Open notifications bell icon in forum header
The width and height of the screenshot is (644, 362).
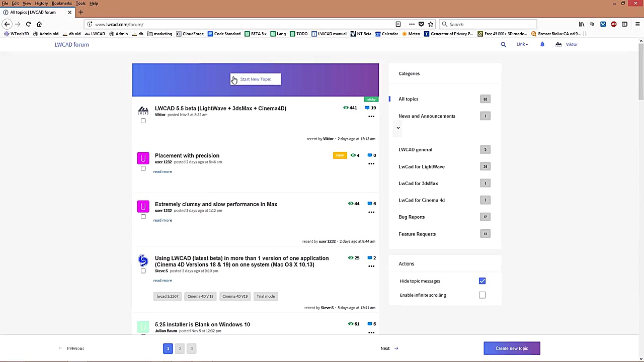542,44
